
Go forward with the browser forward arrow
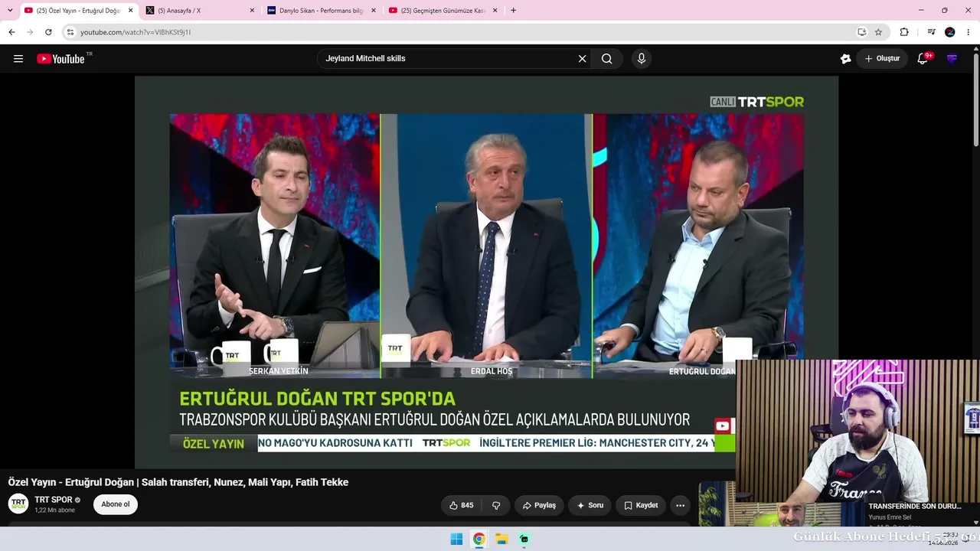click(x=30, y=32)
